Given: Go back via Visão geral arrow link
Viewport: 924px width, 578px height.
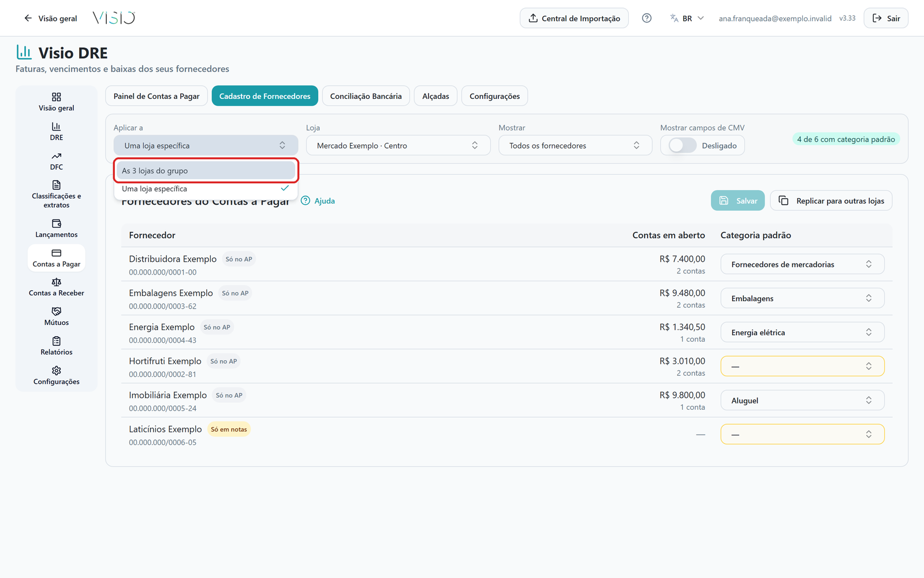Looking at the screenshot, I should 50,18.
